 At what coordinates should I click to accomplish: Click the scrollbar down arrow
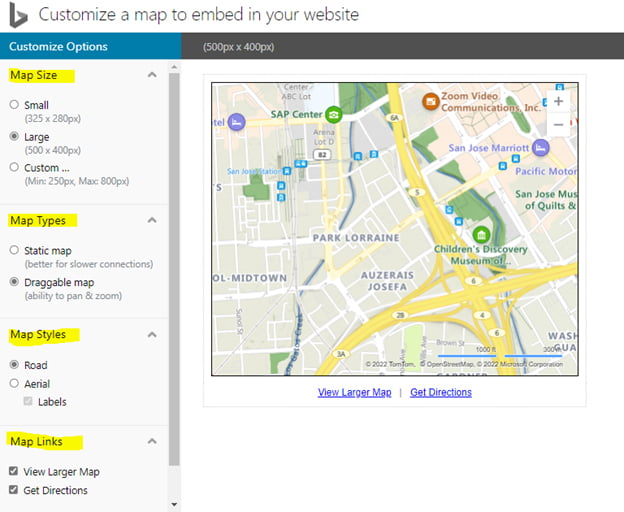click(x=174, y=505)
